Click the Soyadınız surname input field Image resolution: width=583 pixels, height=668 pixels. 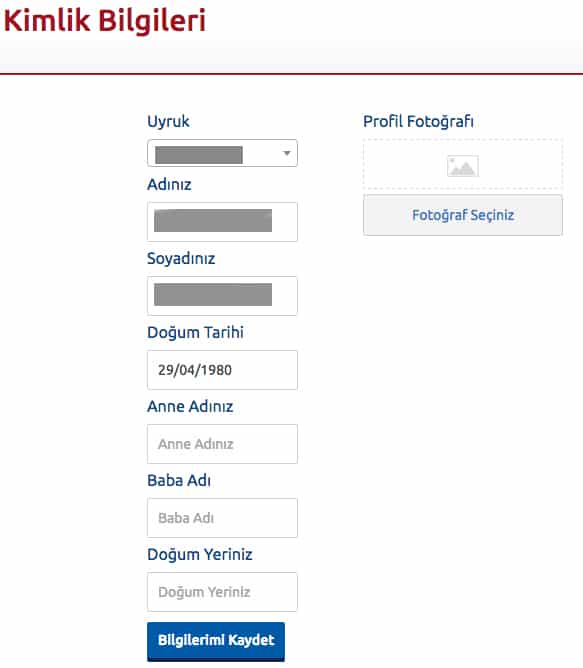pos(222,296)
